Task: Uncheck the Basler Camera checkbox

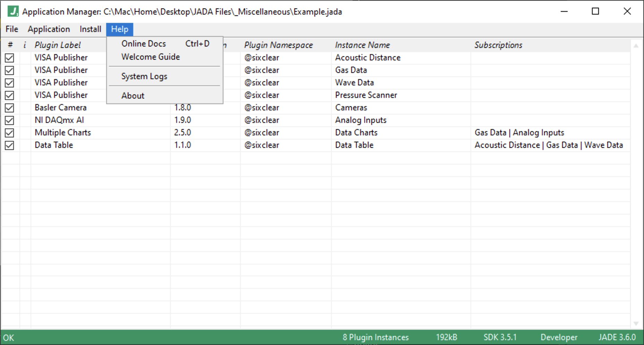Action: 9,108
